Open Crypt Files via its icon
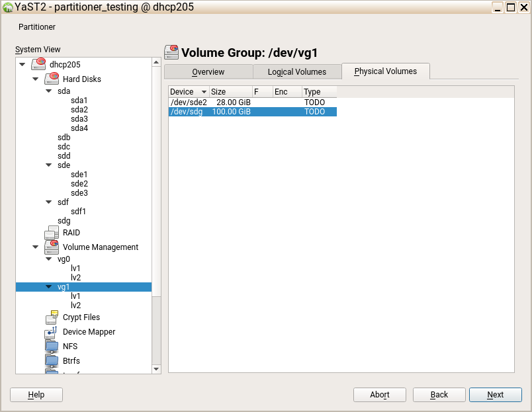This screenshot has height=412, width=532. click(x=52, y=317)
